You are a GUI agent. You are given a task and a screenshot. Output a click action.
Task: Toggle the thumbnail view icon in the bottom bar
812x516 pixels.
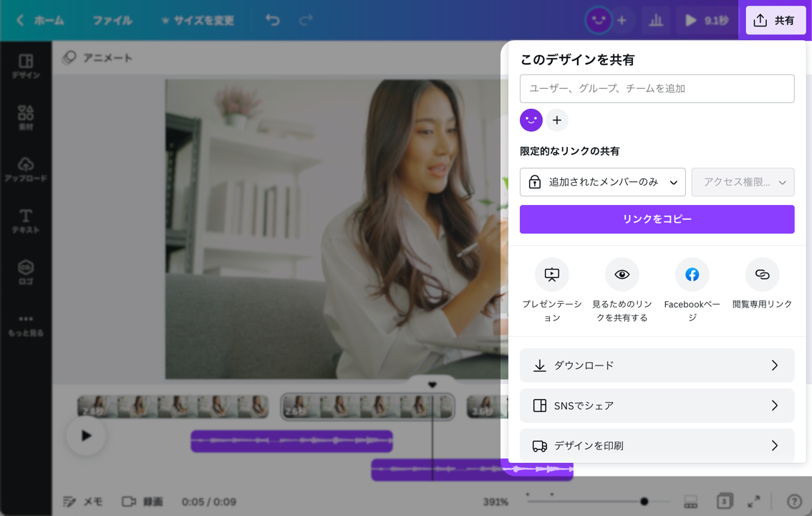[691, 502]
